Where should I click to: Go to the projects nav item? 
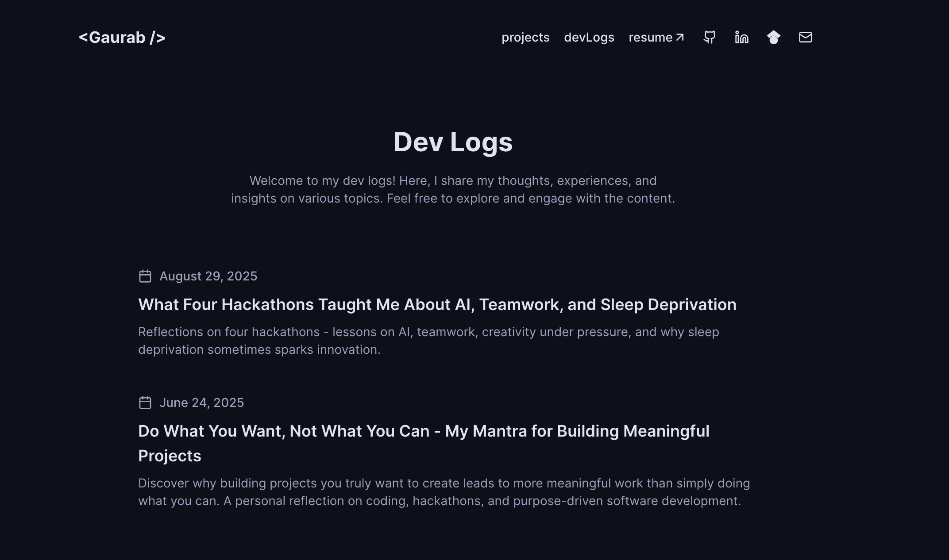[x=525, y=37]
